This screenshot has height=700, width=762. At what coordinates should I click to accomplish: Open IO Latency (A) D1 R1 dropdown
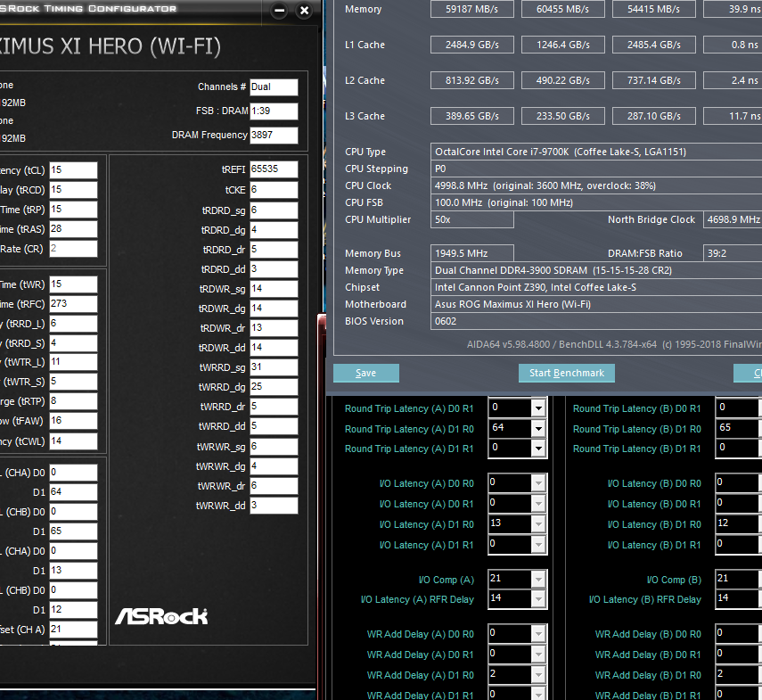[x=538, y=545]
